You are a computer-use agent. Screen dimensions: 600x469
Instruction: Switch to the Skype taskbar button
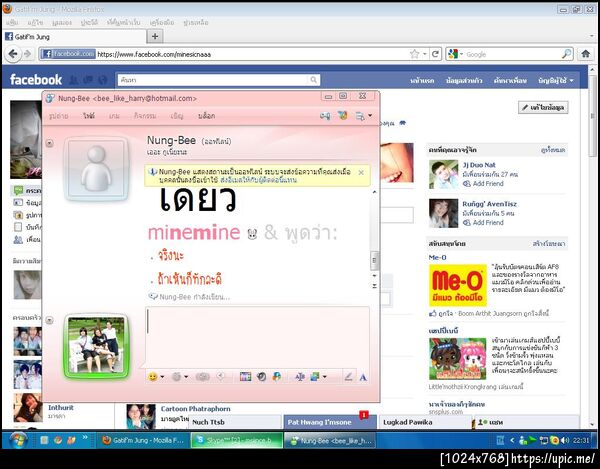pyautogui.click(x=237, y=440)
